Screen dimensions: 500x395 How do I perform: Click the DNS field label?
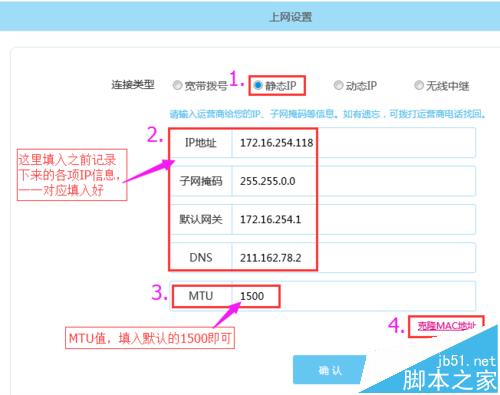click(x=200, y=258)
